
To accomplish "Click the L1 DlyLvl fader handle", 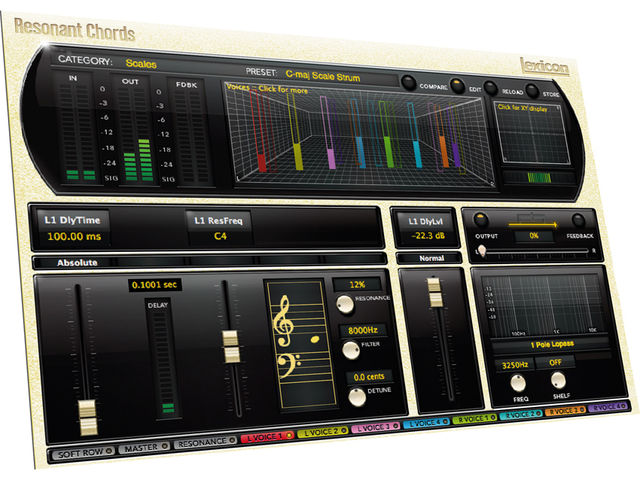I will (x=435, y=292).
